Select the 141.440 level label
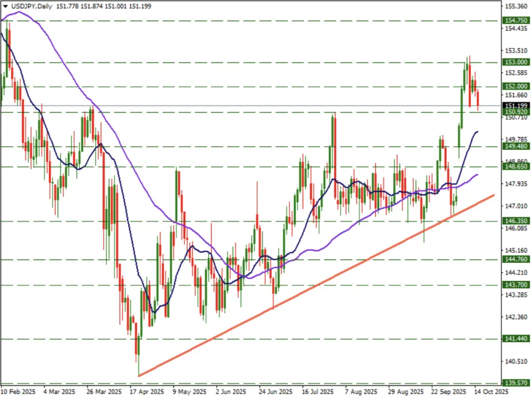 click(x=516, y=339)
